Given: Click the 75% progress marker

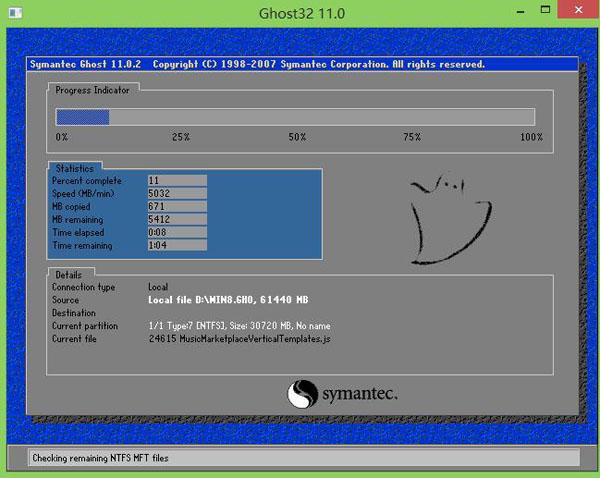Looking at the screenshot, I should pos(412,137).
